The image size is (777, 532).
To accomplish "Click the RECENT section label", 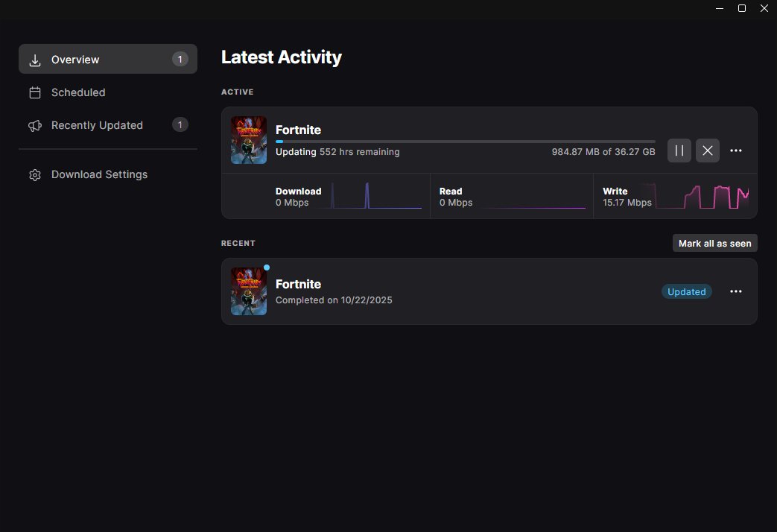I will tap(238, 243).
